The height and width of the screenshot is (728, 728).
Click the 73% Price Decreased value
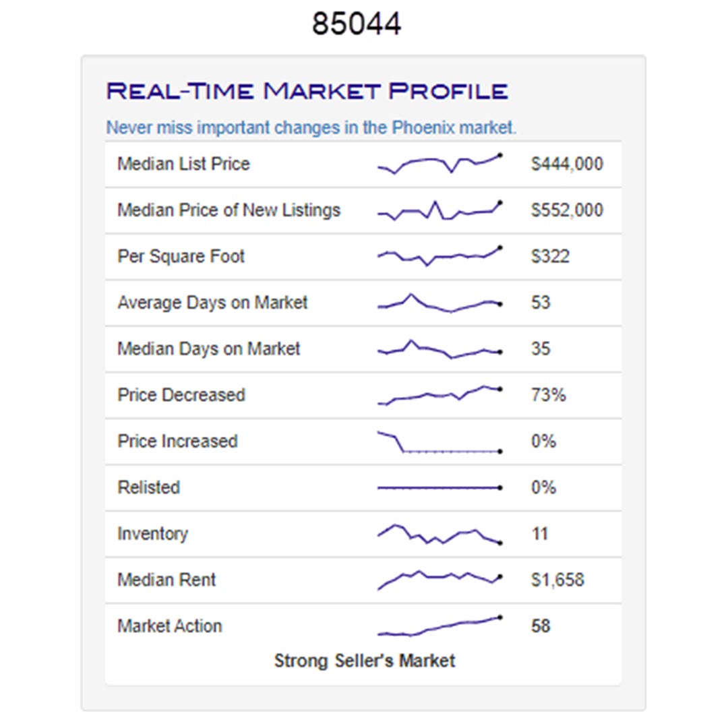(x=548, y=395)
